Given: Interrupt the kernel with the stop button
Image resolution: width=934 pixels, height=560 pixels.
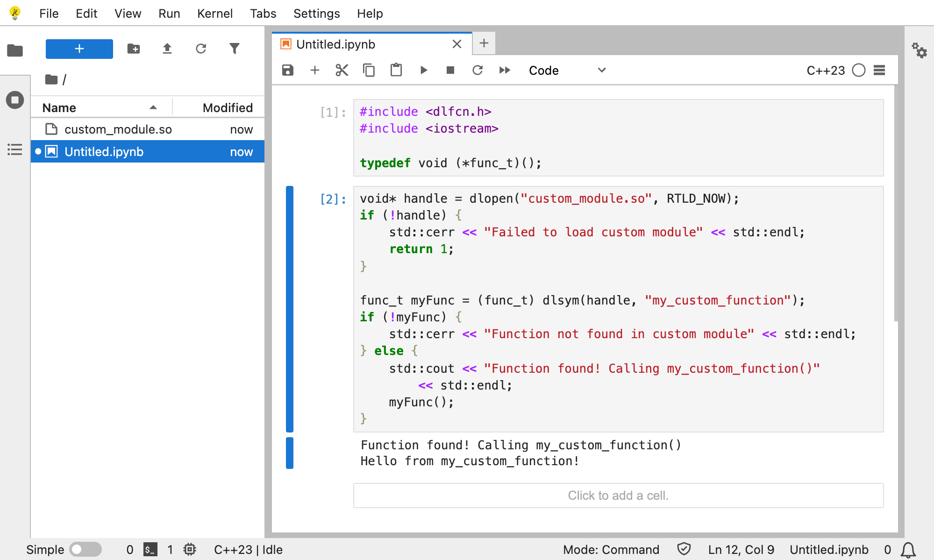Looking at the screenshot, I should pyautogui.click(x=450, y=70).
